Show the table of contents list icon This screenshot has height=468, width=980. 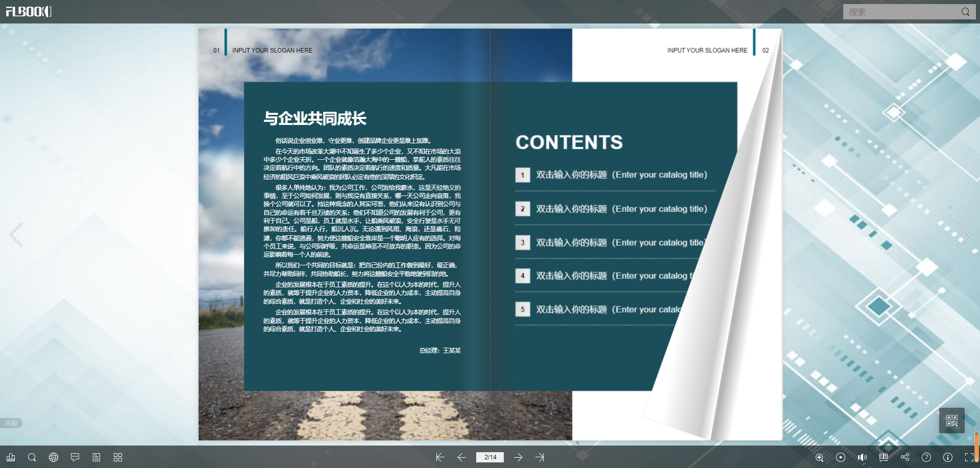(x=96, y=457)
